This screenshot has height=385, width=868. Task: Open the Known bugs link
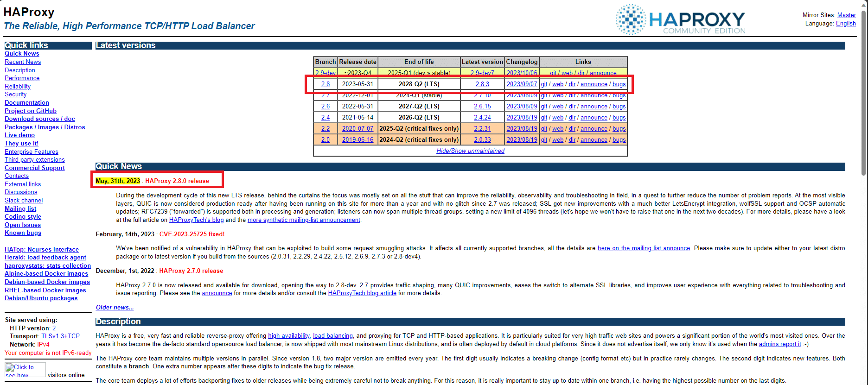point(23,233)
